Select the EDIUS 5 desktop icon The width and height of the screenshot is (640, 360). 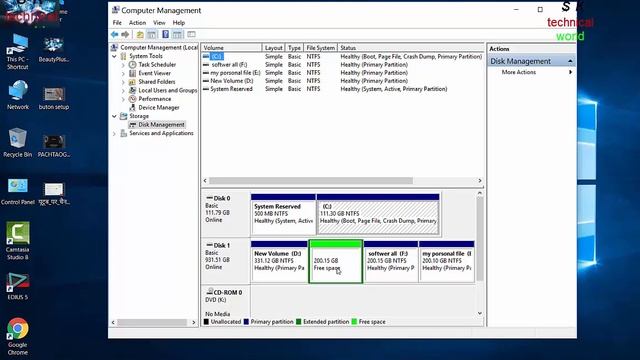pyautogui.click(x=18, y=287)
